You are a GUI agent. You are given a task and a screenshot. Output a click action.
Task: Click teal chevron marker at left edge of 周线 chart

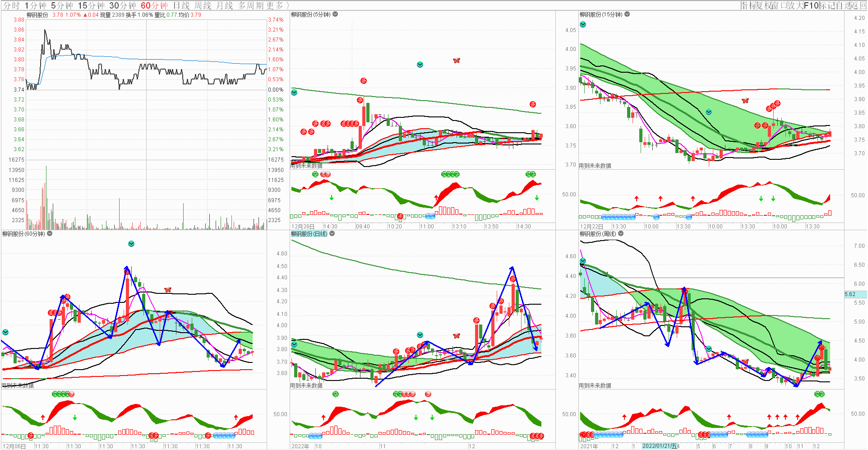(x=583, y=261)
